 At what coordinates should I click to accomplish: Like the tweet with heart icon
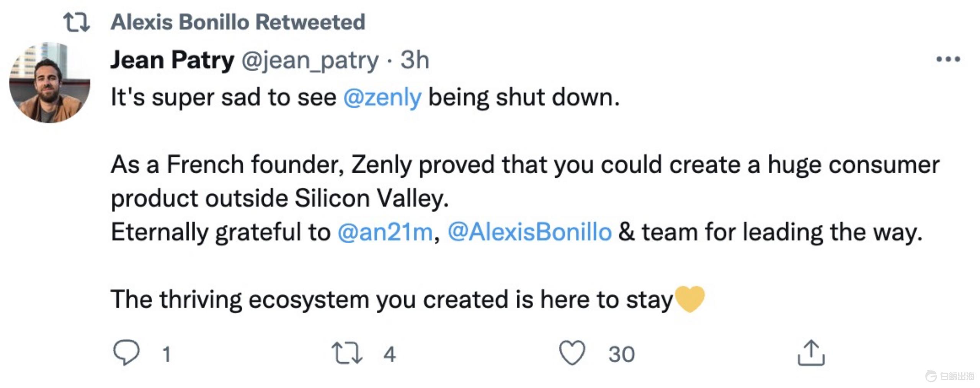click(x=572, y=353)
